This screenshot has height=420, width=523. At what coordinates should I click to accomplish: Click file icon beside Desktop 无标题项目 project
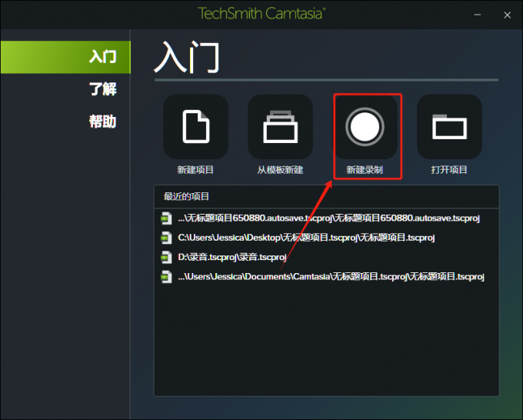(166, 238)
